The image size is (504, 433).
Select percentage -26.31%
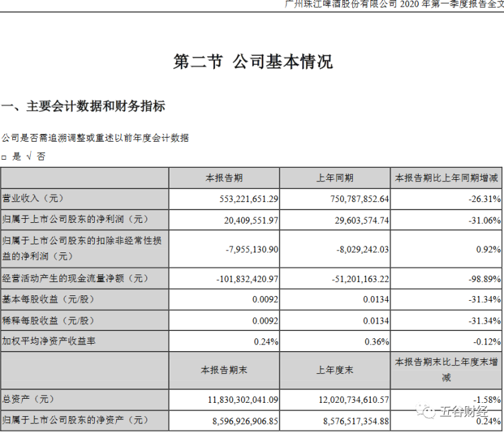[x=485, y=199]
